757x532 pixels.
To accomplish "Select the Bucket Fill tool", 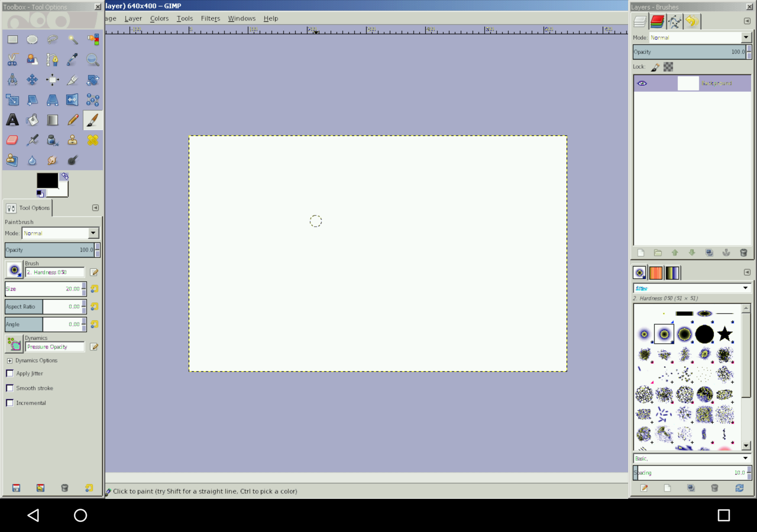I will (32, 120).
